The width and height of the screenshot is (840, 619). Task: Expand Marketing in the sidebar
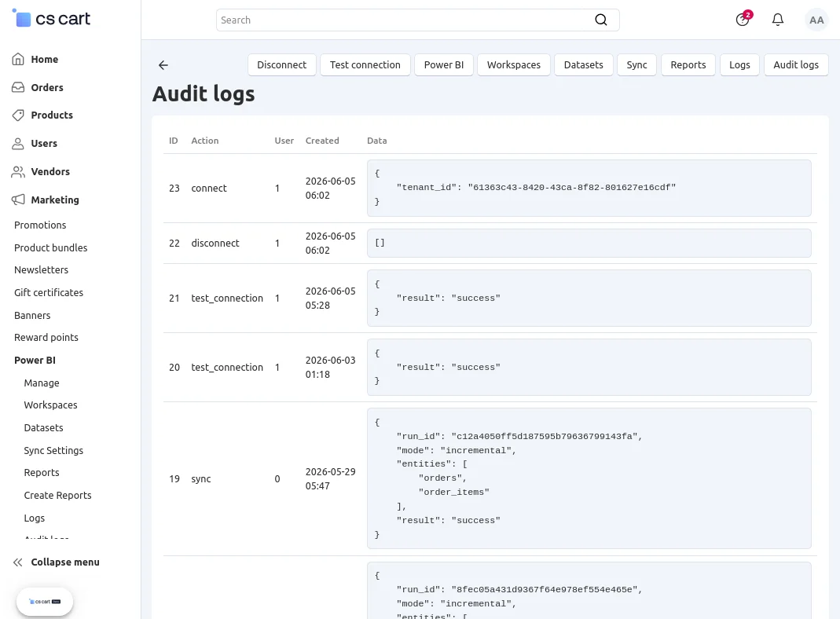coord(55,200)
